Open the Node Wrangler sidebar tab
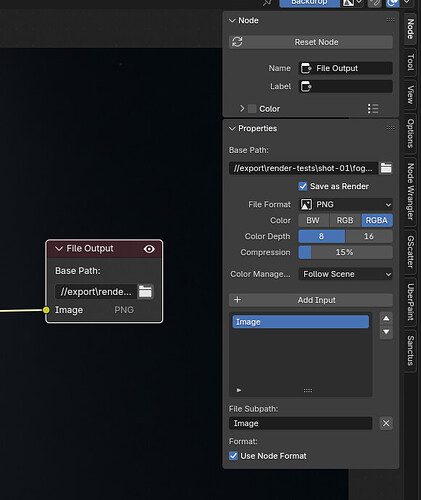 point(411,191)
